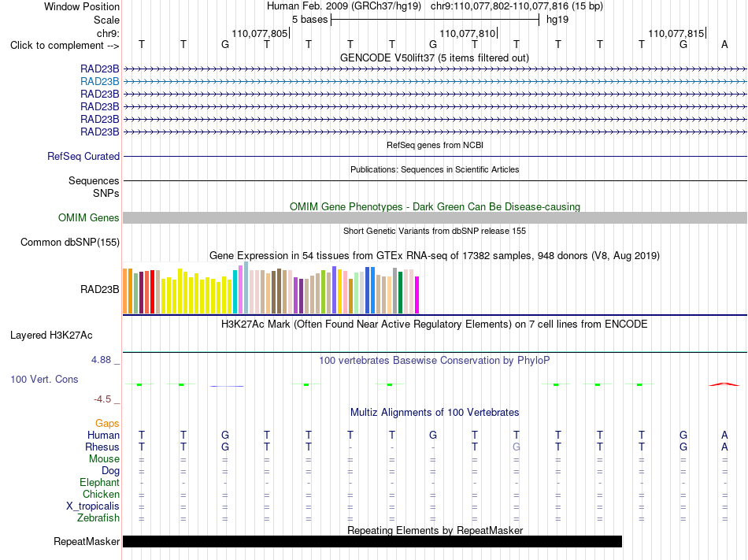Select the Zebrafish species row label
Viewport: 748px width, 560px height.
[98, 517]
